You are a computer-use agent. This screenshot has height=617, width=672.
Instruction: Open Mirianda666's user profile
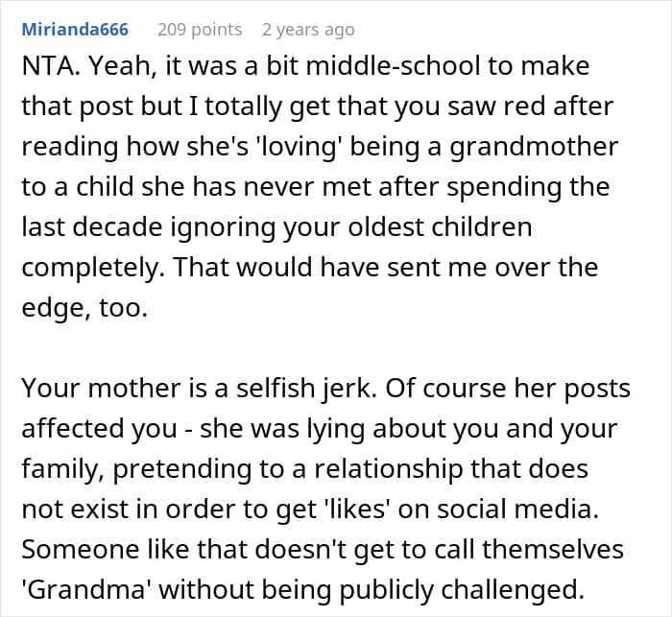75,30
